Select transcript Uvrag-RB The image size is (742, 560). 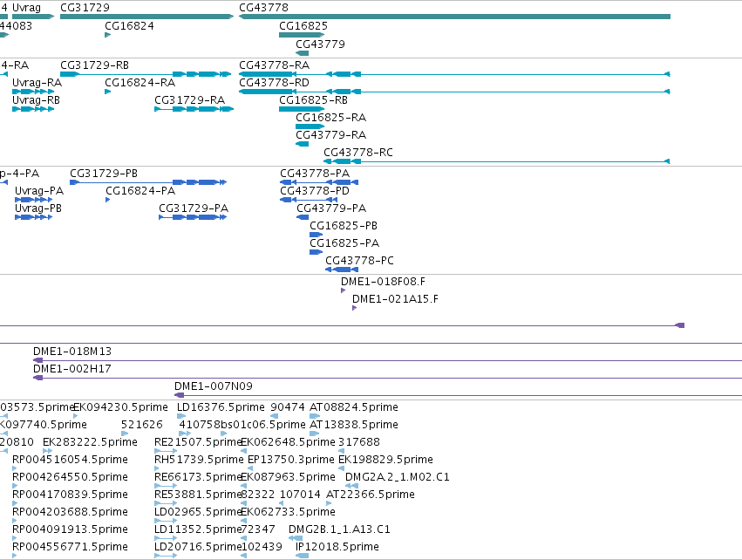coord(33,109)
